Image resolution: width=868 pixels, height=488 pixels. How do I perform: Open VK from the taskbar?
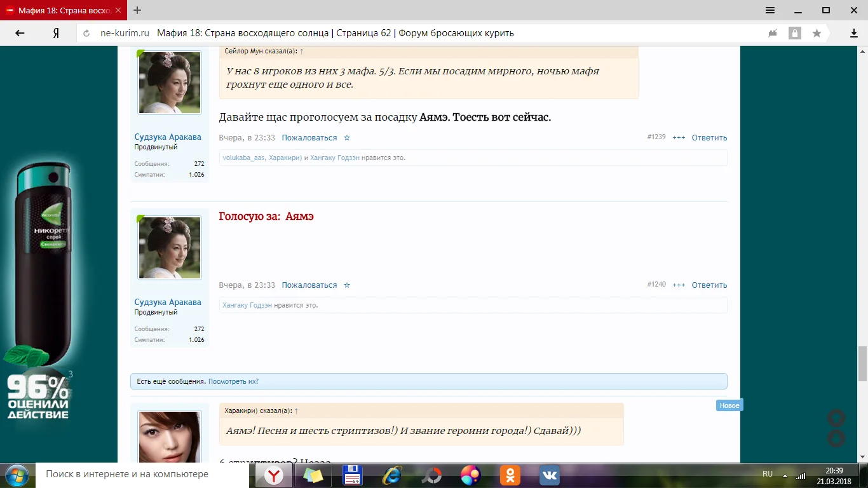click(x=549, y=475)
